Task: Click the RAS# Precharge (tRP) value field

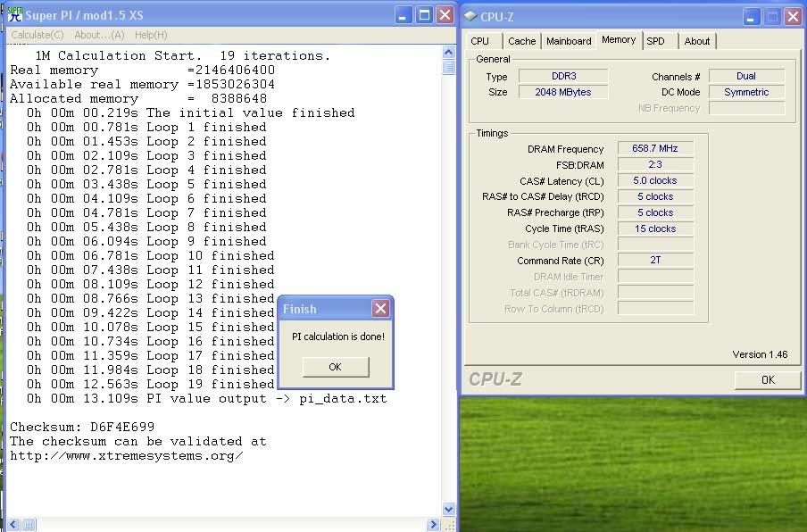Action: (655, 212)
